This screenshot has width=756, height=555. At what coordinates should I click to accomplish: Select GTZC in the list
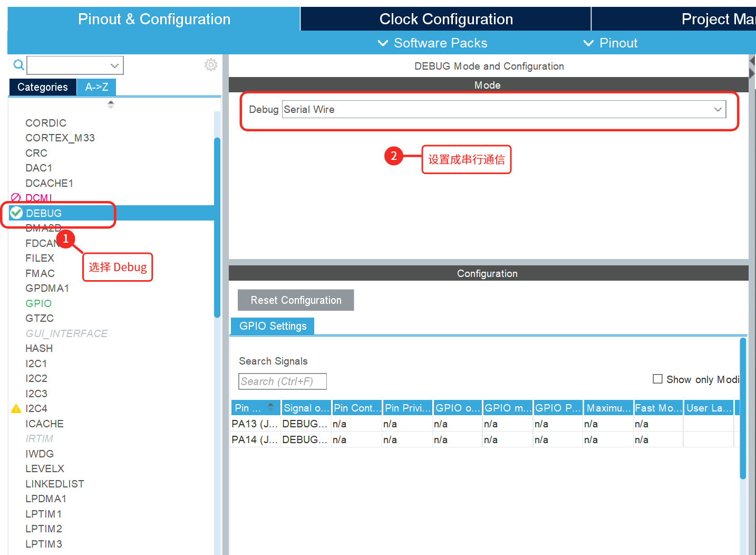(x=40, y=318)
